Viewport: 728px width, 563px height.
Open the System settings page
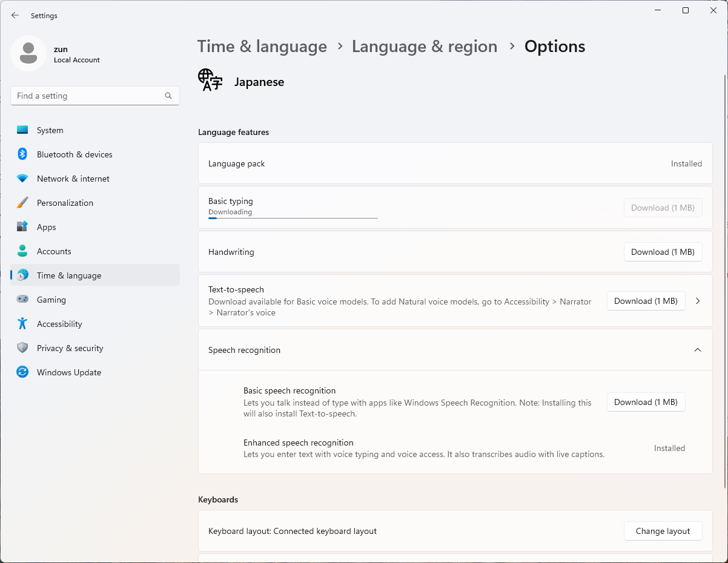95,130
